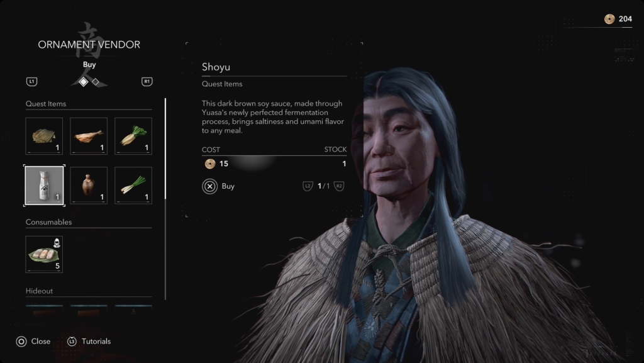Increase quantity with R2 button
This screenshot has height=363, width=644.
[x=339, y=186]
